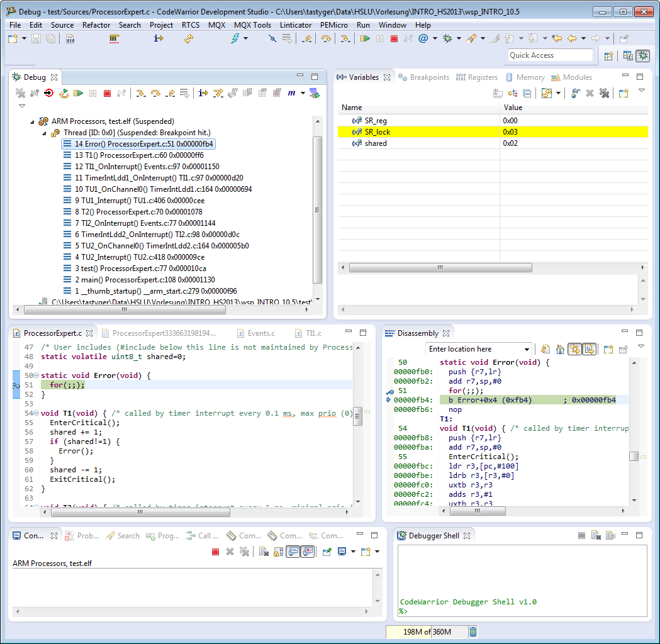
Task: Click the red stop icon in the Console toolbar
Action: tap(215, 552)
